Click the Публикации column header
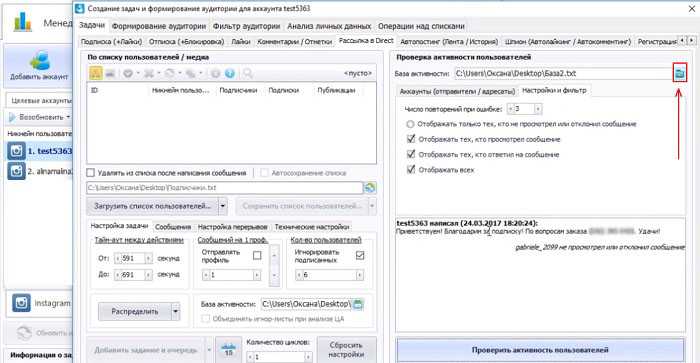 336,90
